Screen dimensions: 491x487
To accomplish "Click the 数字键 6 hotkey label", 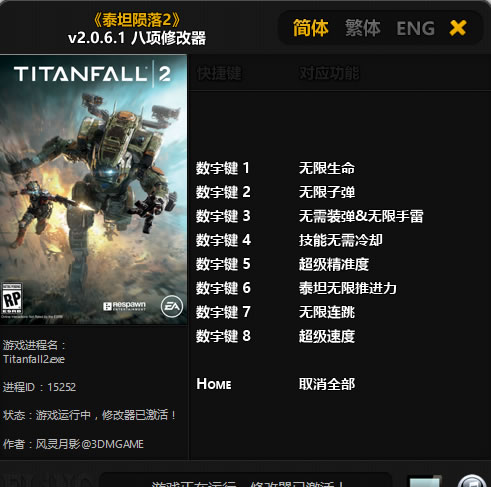I will pos(223,288).
